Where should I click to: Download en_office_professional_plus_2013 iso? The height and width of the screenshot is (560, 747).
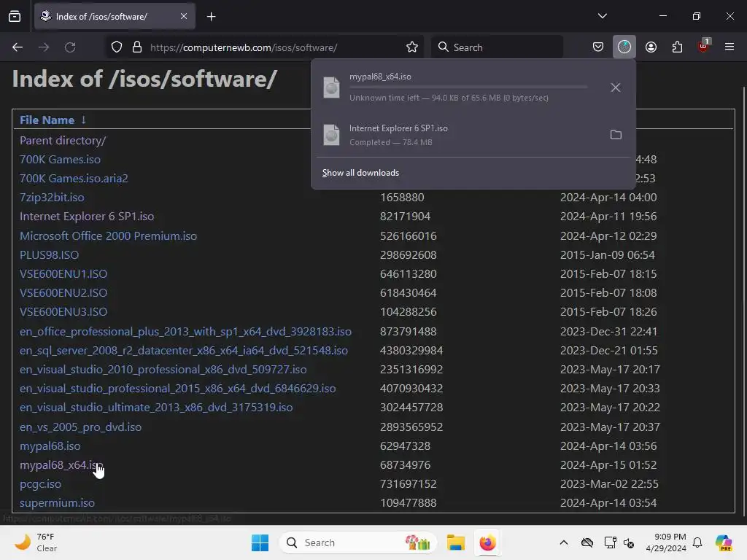point(185,332)
